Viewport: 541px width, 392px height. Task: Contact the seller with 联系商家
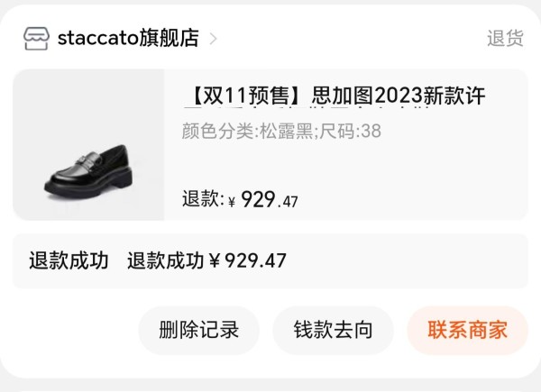(467, 330)
